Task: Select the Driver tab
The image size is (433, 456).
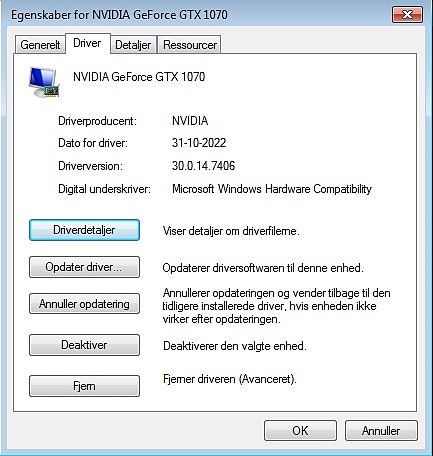Action: (x=87, y=43)
